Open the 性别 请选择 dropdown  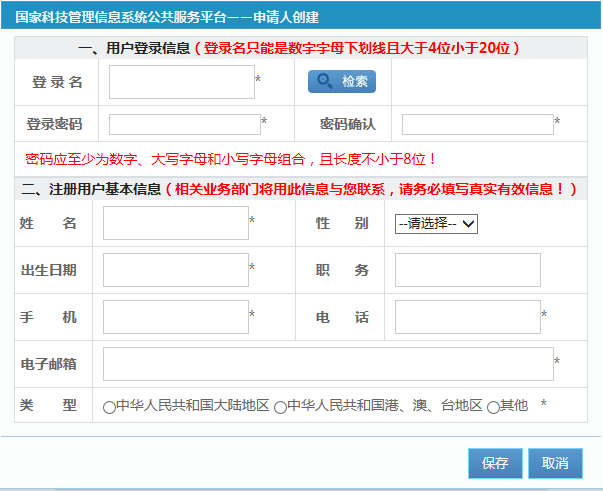[436, 224]
